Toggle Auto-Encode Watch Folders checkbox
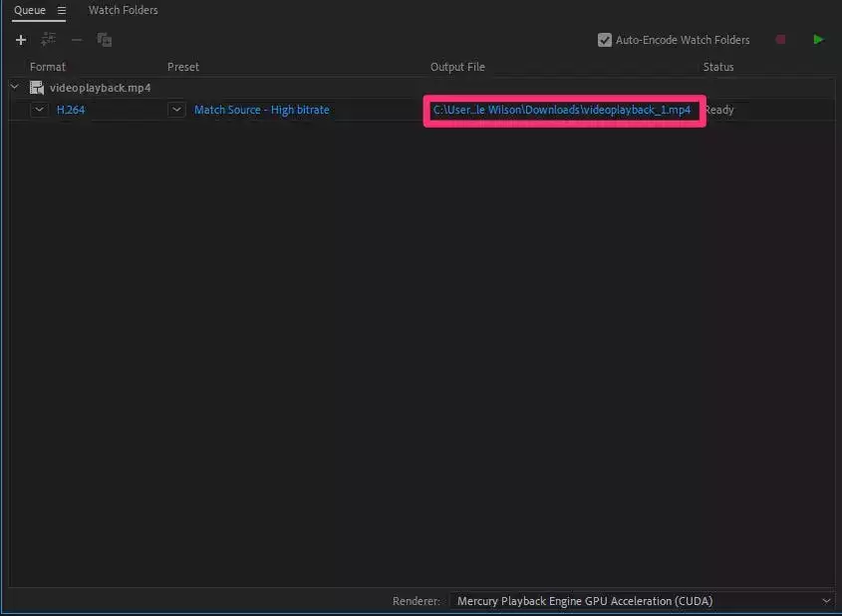The image size is (842, 616). [605, 40]
